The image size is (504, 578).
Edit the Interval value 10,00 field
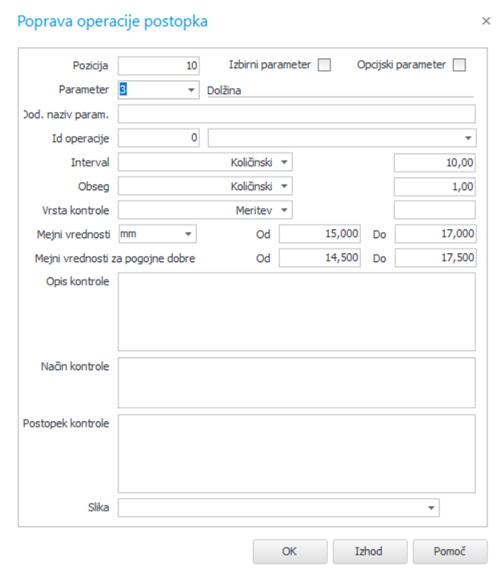pos(434,163)
